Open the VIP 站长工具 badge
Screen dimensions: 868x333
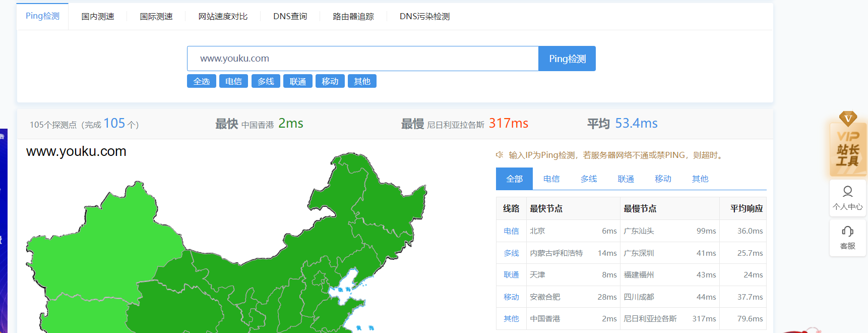tap(848, 144)
